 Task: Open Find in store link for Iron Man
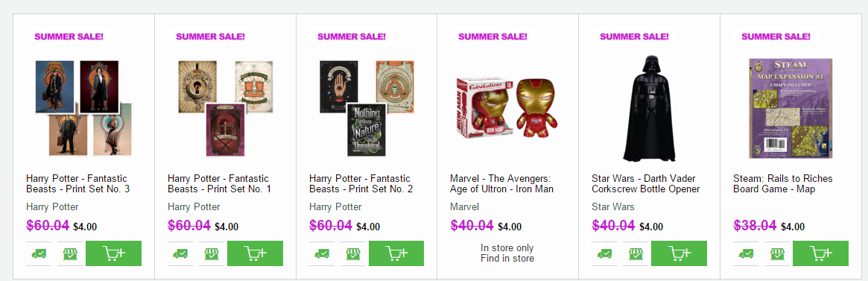tap(507, 259)
